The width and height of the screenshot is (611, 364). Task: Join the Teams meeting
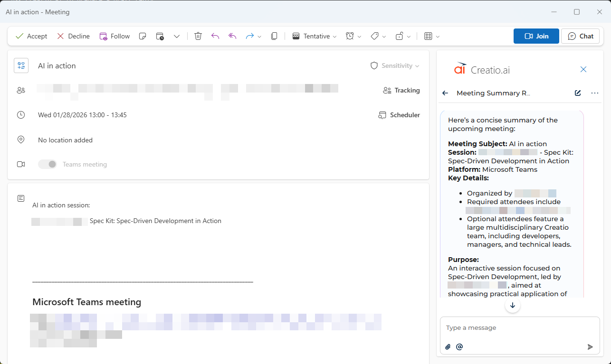536,36
